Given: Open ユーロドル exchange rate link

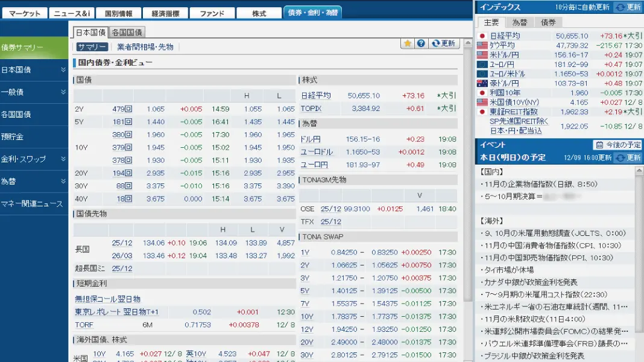Looking at the screenshot, I should point(317,152).
